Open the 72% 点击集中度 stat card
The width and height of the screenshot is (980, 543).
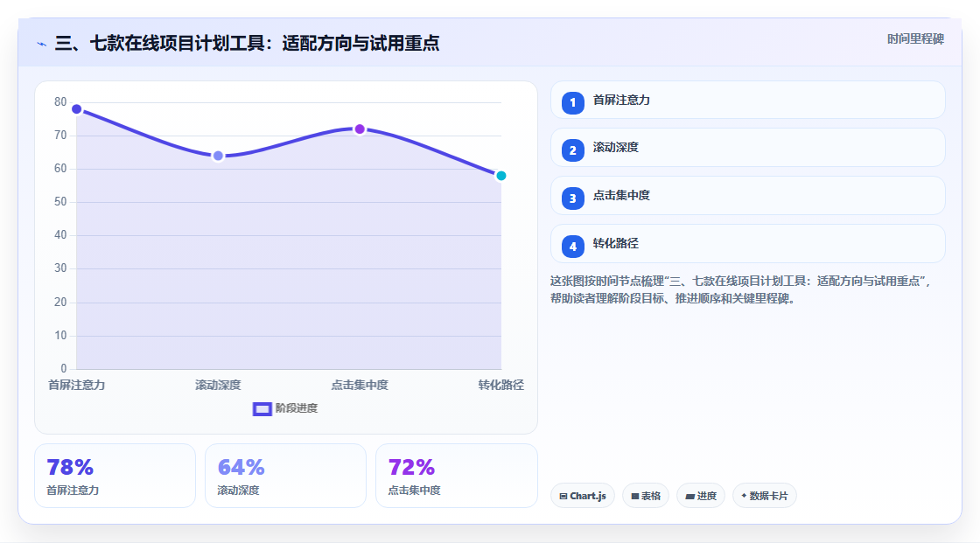(456, 476)
